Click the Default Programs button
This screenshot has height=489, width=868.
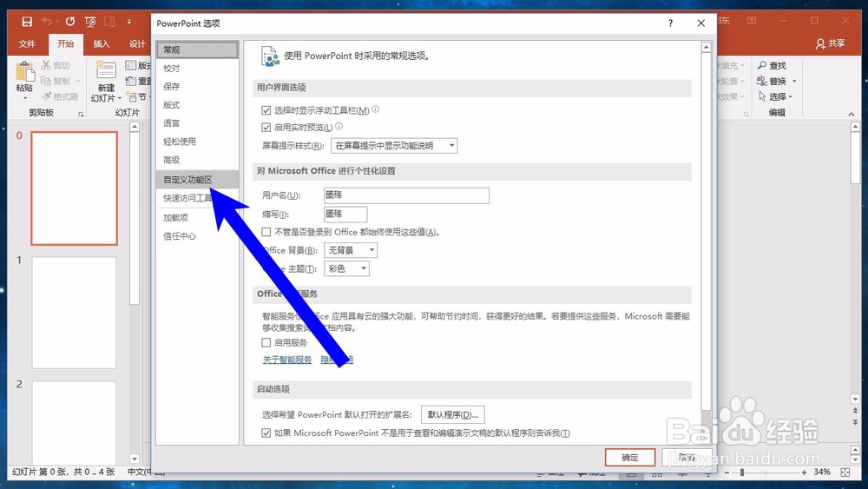(x=453, y=414)
